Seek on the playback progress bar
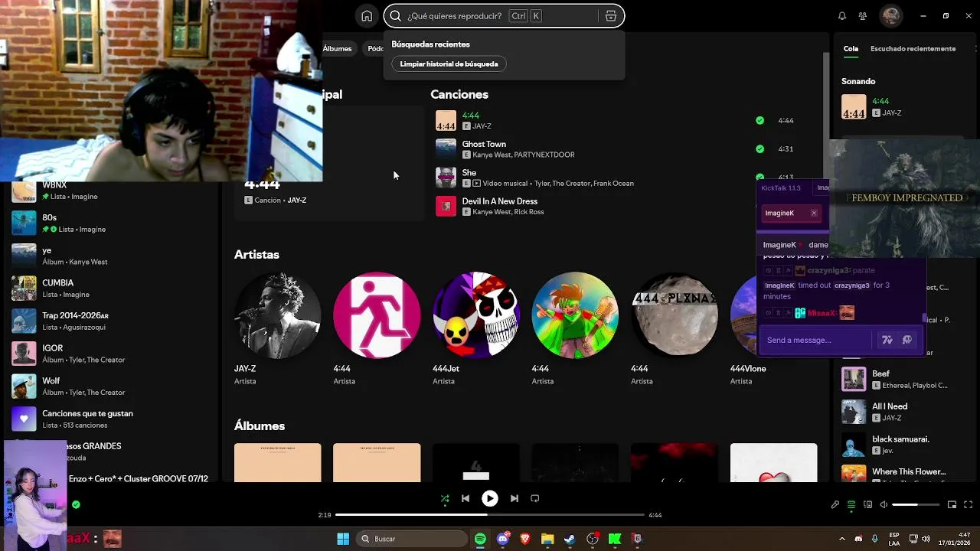This screenshot has height=551, width=980. tap(490, 515)
